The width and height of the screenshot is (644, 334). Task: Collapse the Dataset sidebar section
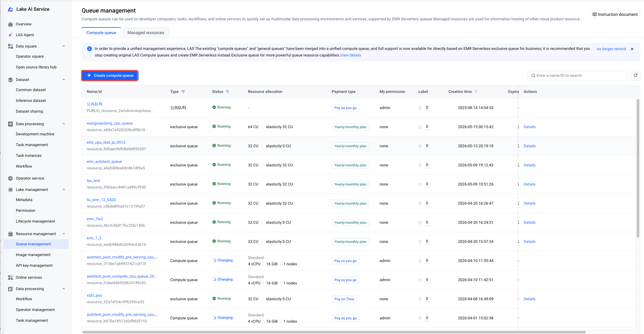click(x=64, y=80)
